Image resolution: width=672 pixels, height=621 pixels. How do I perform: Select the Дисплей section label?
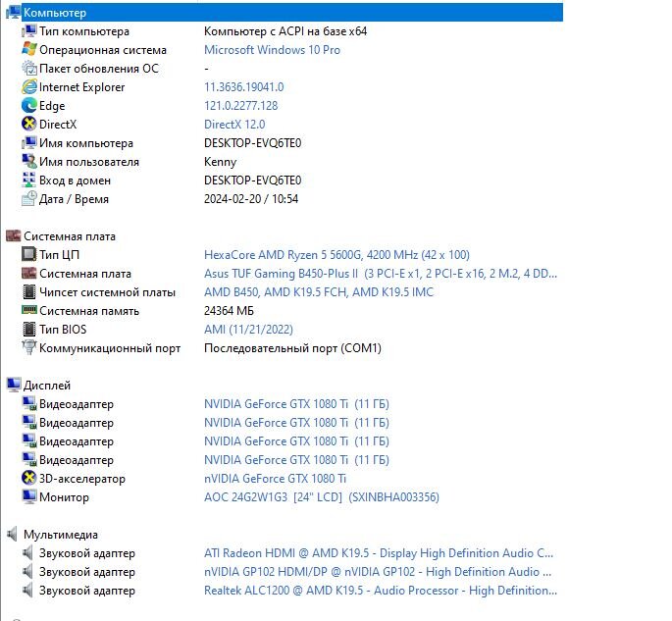pos(47,386)
